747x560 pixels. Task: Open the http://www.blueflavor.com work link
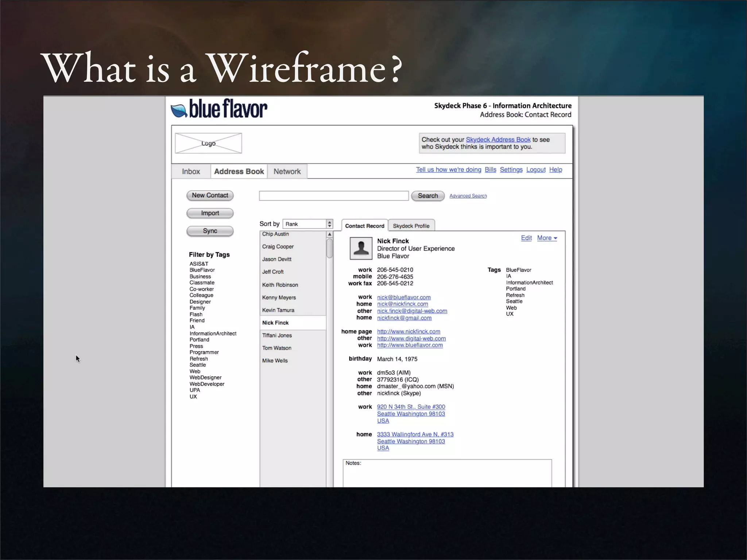pos(410,345)
